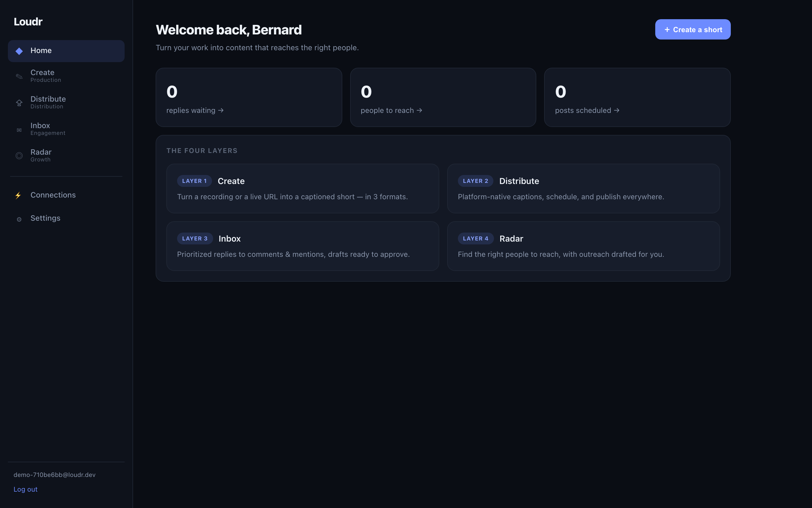Click the Log out link
Viewport: 812px width, 508px height.
coord(25,489)
